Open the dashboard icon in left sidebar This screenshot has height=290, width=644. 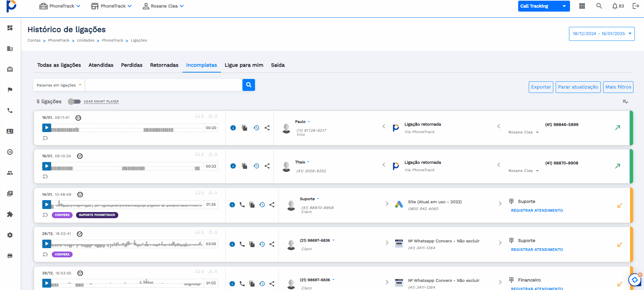coord(10,28)
